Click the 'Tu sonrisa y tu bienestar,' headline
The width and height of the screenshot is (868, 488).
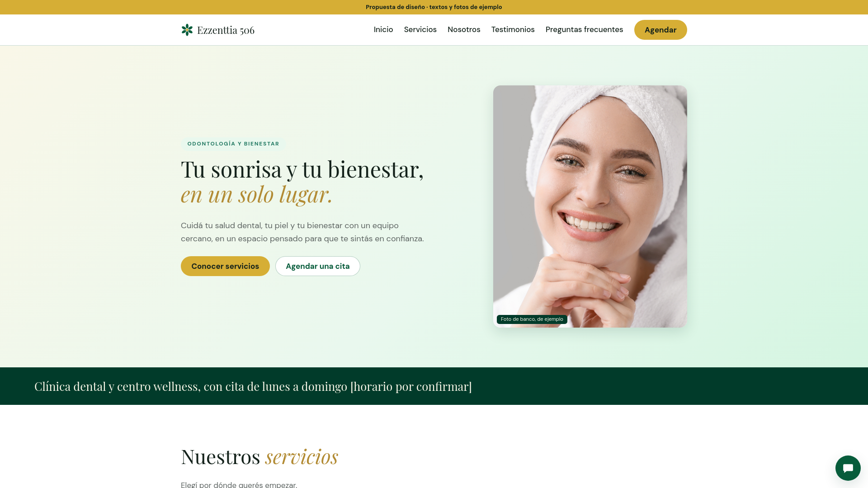[302, 169]
